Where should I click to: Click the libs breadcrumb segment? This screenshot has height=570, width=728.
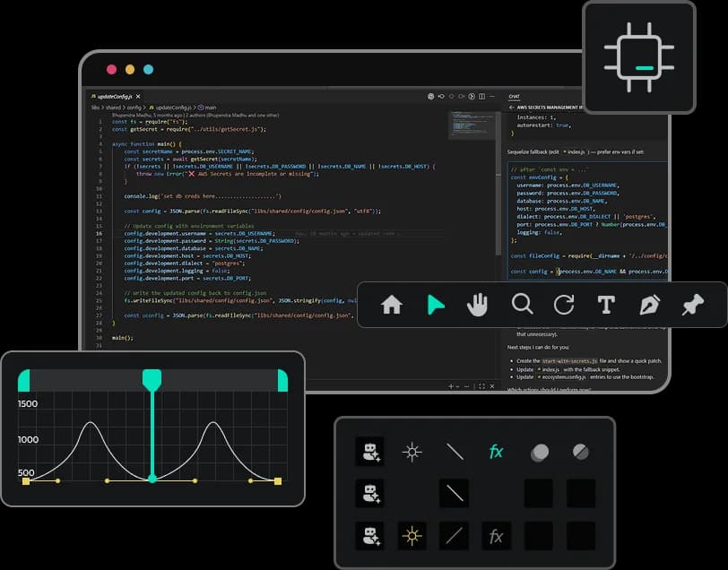pyautogui.click(x=96, y=108)
